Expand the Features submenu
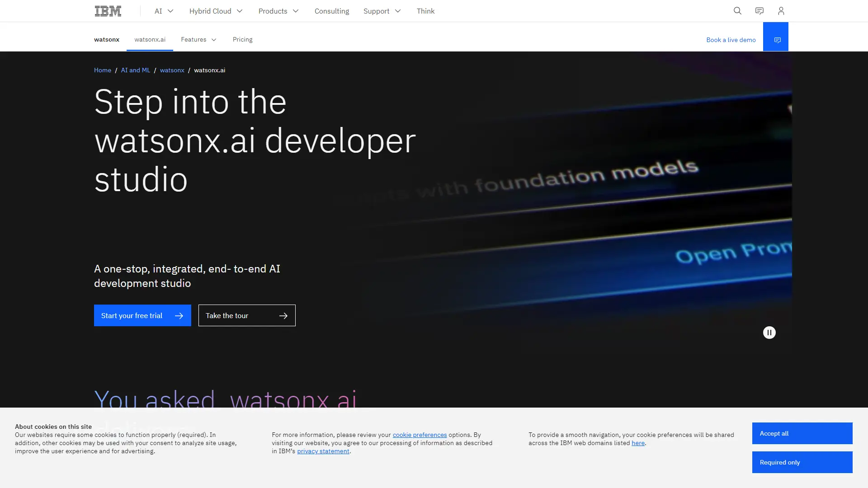Viewport: 868px width, 488px height. 198,39
